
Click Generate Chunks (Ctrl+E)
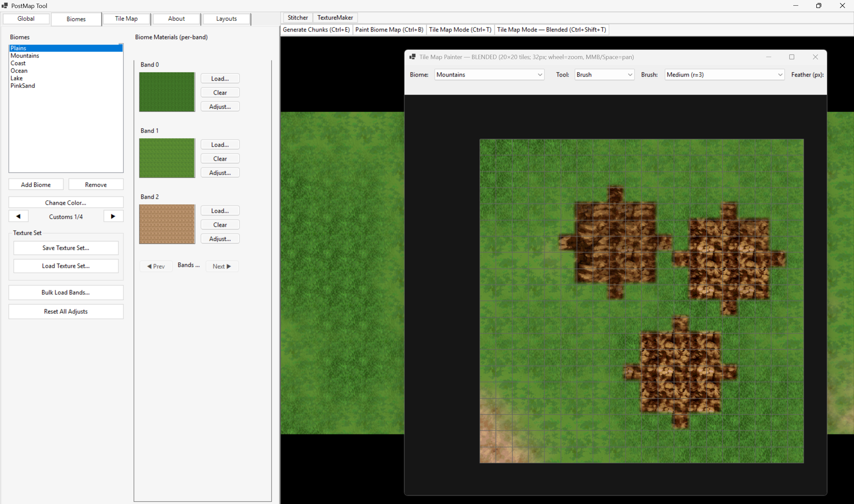[x=316, y=30]
